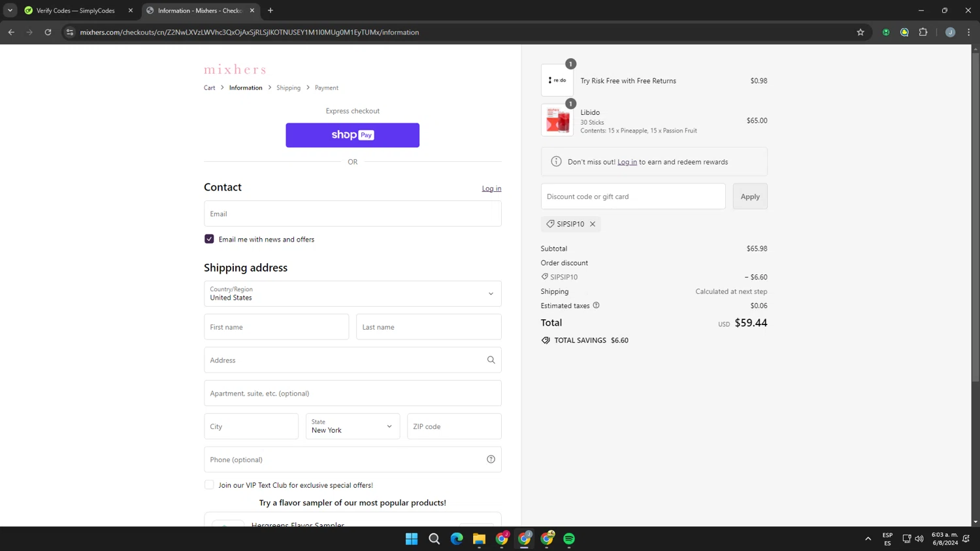This screenshot has width=980, height=551.
Task: Click the network icon in system tray
Action: (x=907, y=539)
